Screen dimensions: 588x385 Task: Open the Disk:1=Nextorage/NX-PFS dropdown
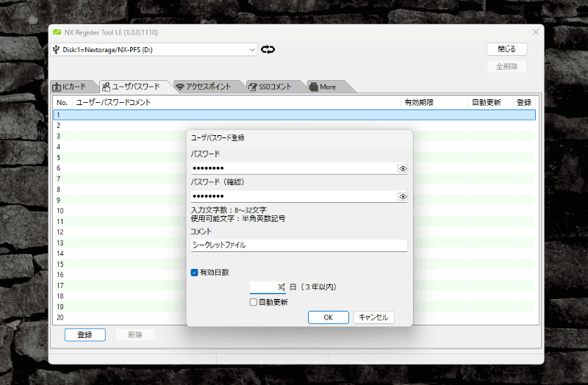[154, 49]
